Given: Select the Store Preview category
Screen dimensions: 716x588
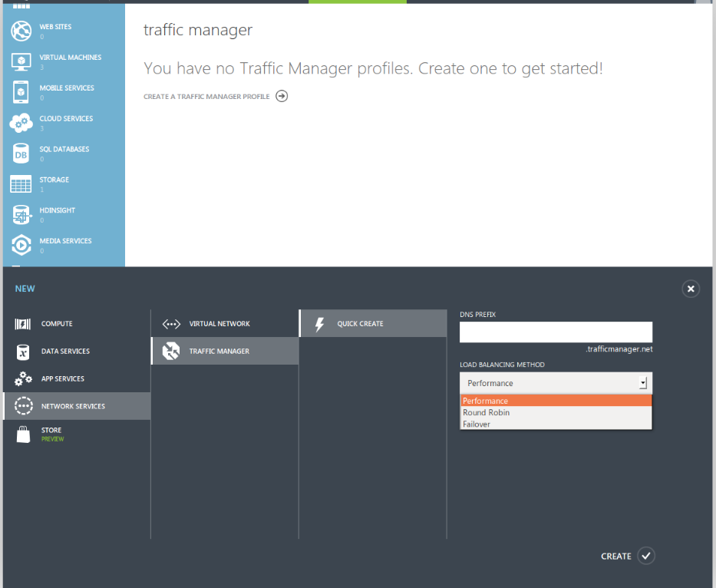Looking at the screenshot, I should point(77,434).
